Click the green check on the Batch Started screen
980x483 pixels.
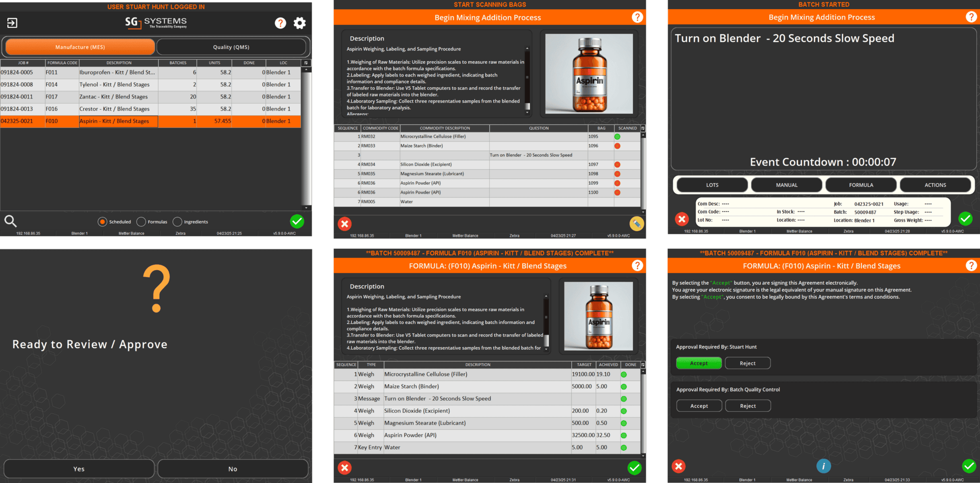point(965,219)
